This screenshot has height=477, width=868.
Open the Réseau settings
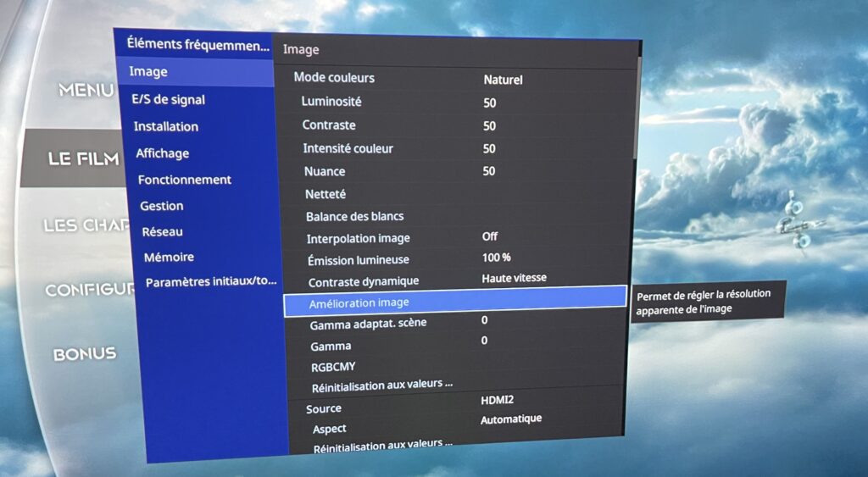(x=162, y=232)
